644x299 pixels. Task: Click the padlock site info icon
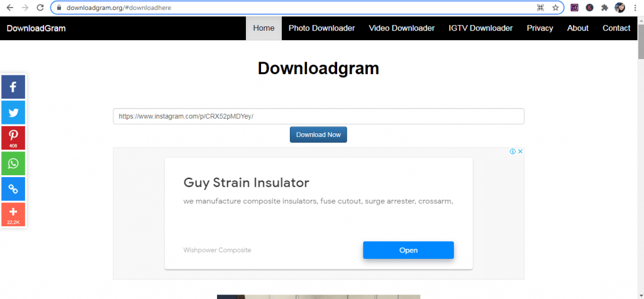[x=58, y=8]
